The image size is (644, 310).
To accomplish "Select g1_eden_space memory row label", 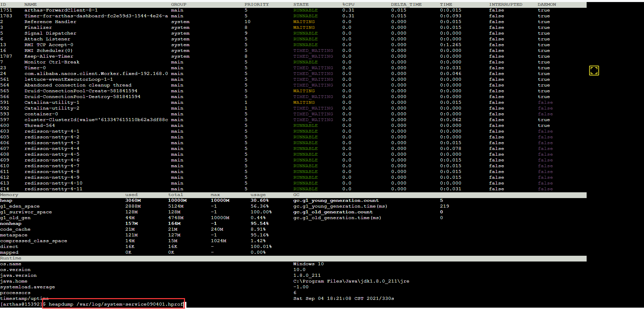I will (20, 206).
